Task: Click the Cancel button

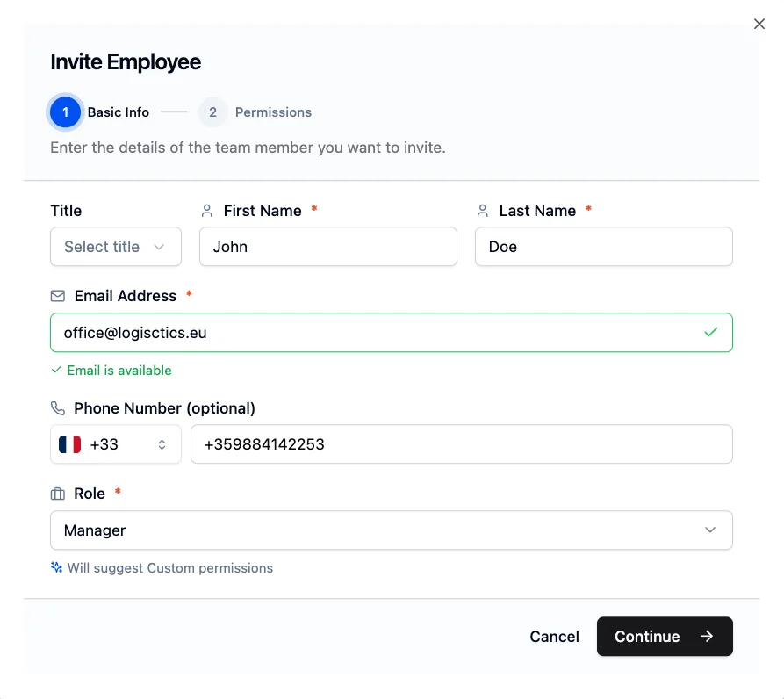Action: coord(554,636)
